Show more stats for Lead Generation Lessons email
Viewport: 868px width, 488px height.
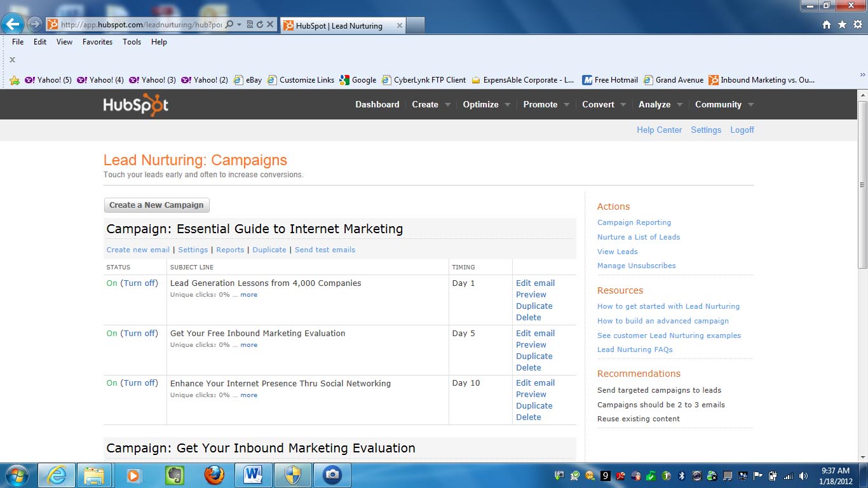(249, 295)
